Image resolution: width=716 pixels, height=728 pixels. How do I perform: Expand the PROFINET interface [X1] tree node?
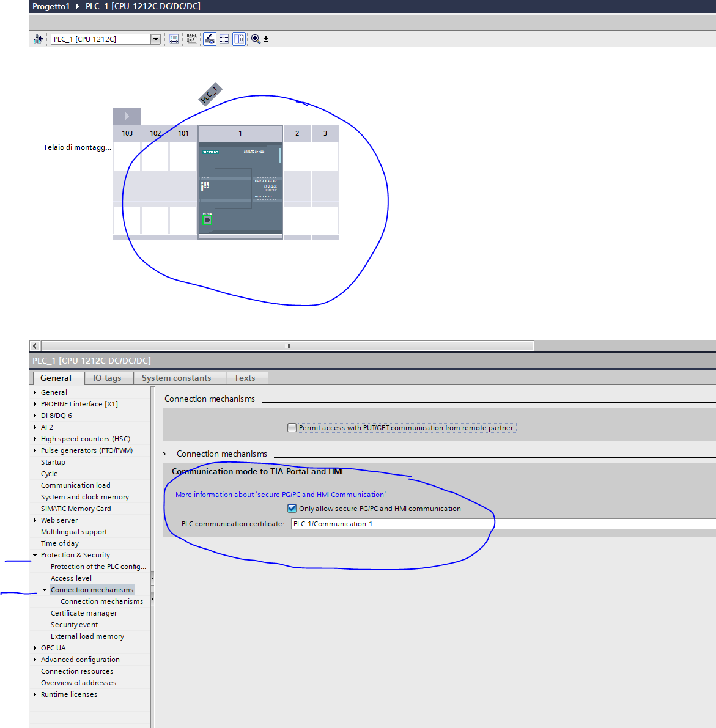coord(35,404)
